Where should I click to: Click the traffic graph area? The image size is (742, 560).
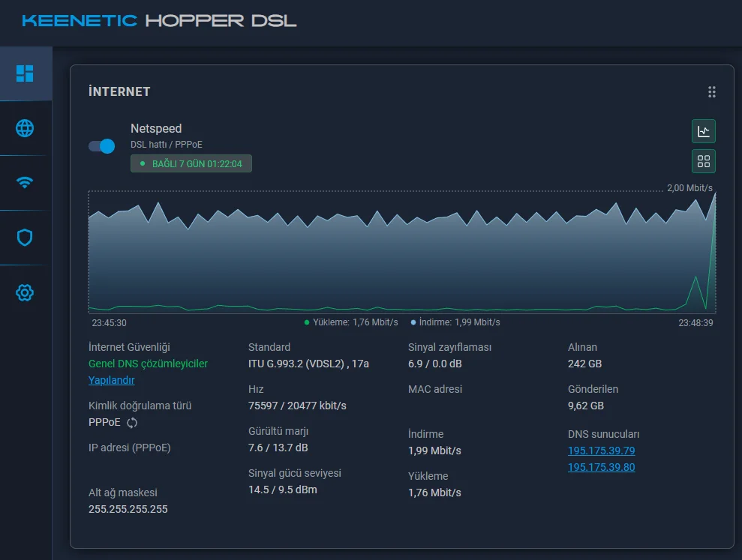(401, 252)
